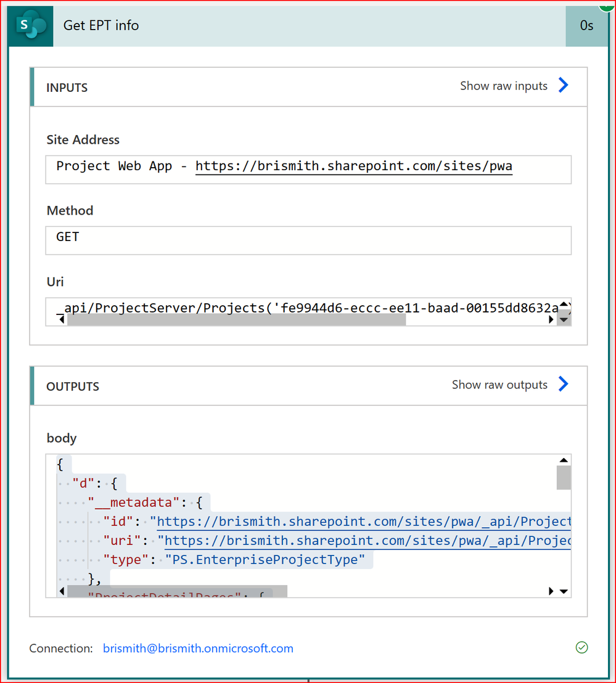Expand Show raw outputs chevron
This screenshot has width=616, height=683.
(x=564, y=384)
